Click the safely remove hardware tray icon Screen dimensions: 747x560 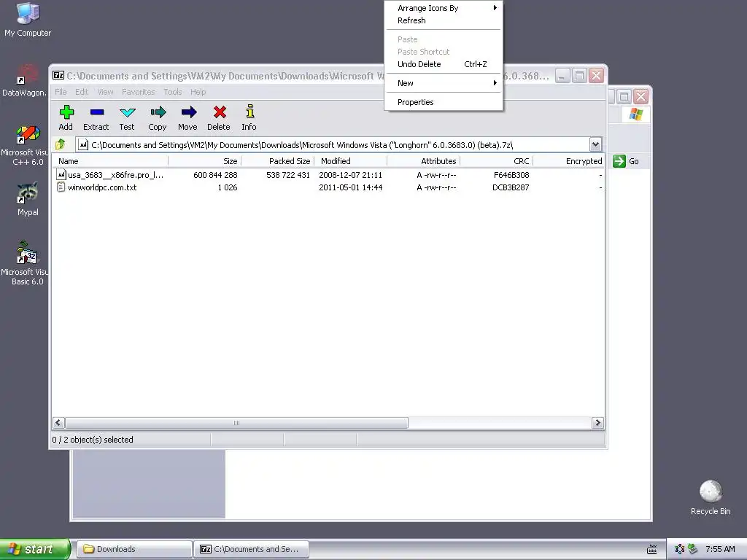pyautogui.click(x=693, y=549)
